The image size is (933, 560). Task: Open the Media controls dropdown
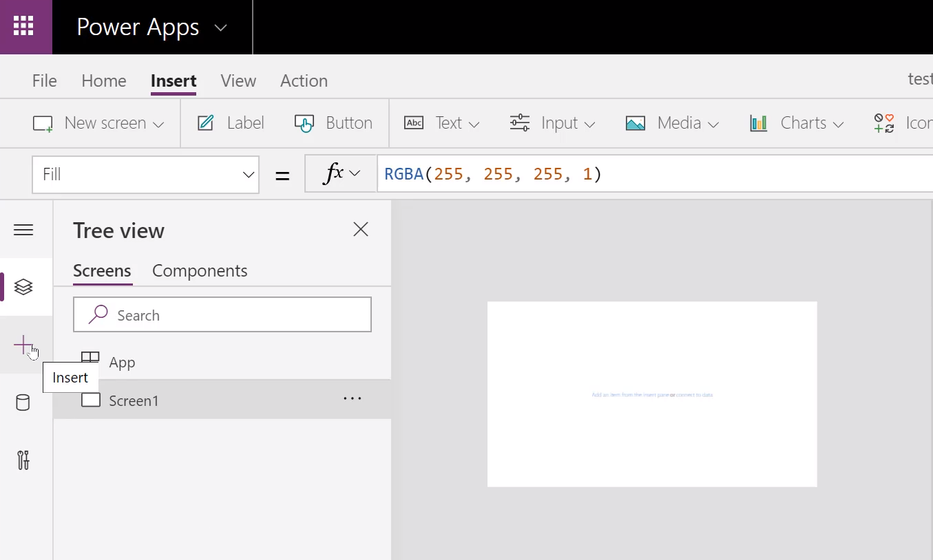click(x=672, y=123)
